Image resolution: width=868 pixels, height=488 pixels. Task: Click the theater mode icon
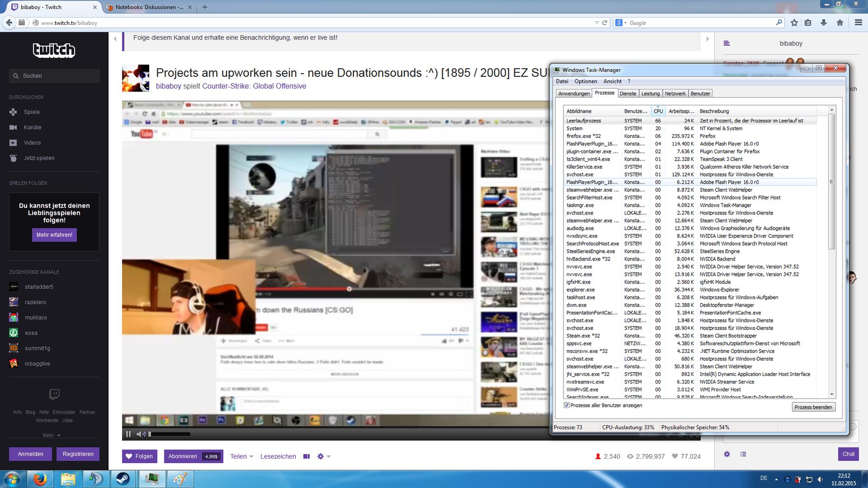click(x=306, y=456)
